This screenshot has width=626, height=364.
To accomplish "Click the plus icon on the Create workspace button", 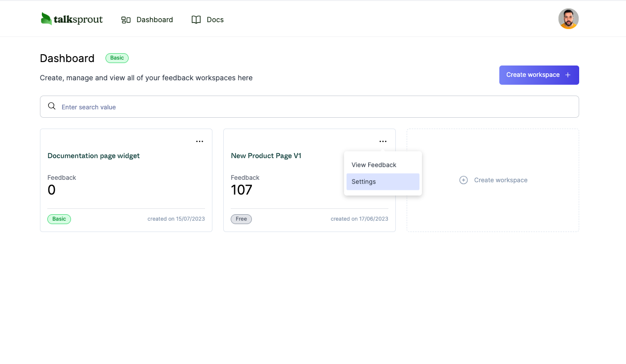I will pos(567,75).
